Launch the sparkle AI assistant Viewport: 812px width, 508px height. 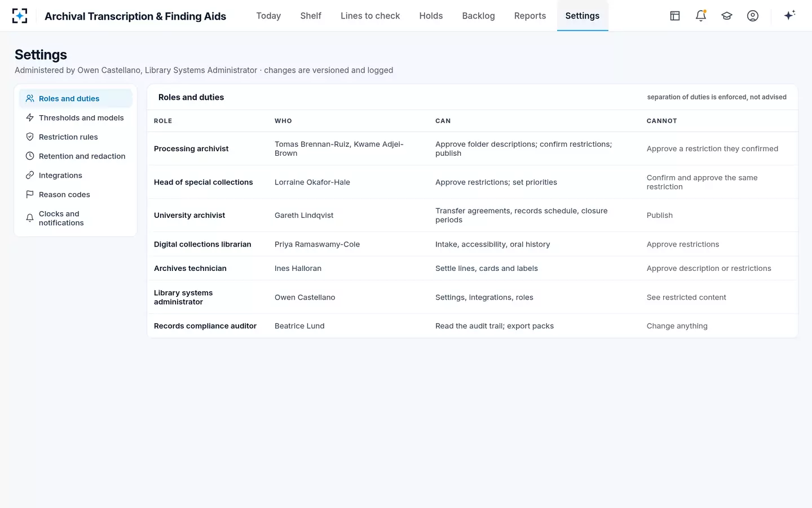pyautogui.click(x=789, y=15)
